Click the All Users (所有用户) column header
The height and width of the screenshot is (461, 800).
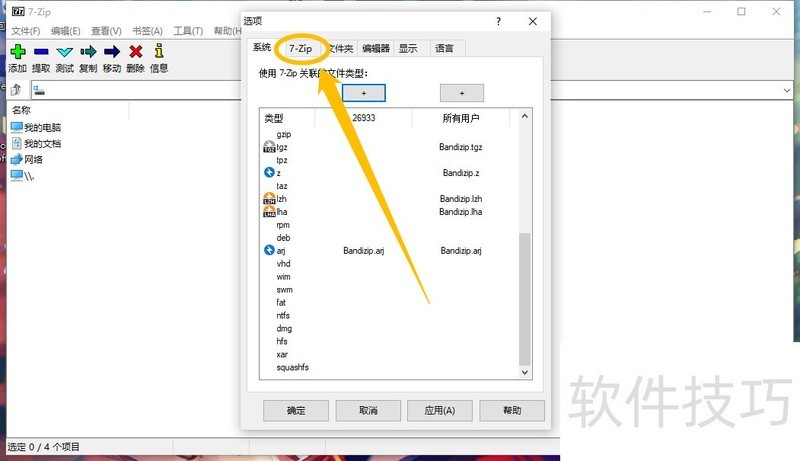pyautogui.click(x=461, y=118)
